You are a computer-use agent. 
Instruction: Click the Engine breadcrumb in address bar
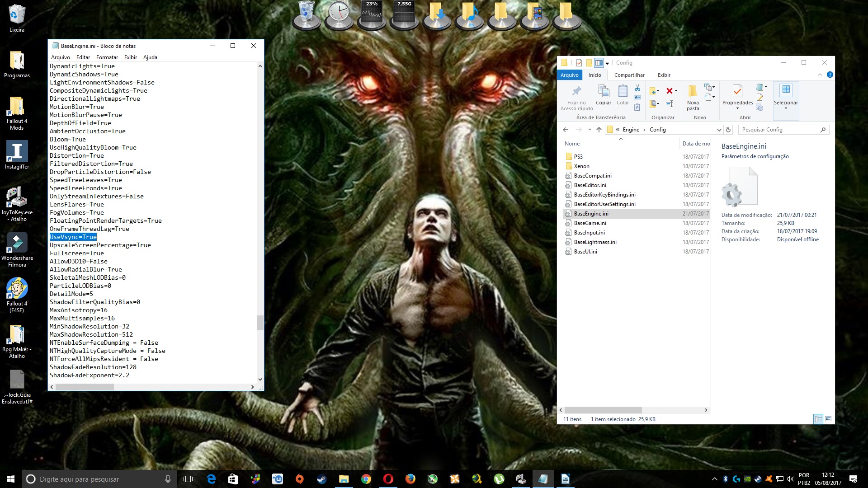(631, 130)
